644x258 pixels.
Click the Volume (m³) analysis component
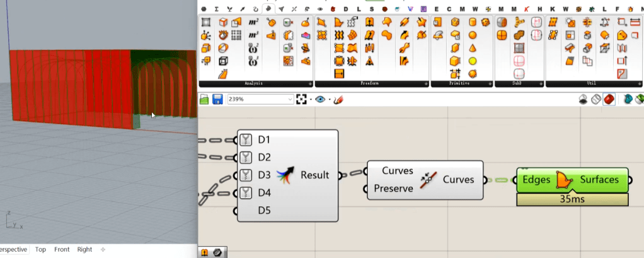tap(253, 35)
